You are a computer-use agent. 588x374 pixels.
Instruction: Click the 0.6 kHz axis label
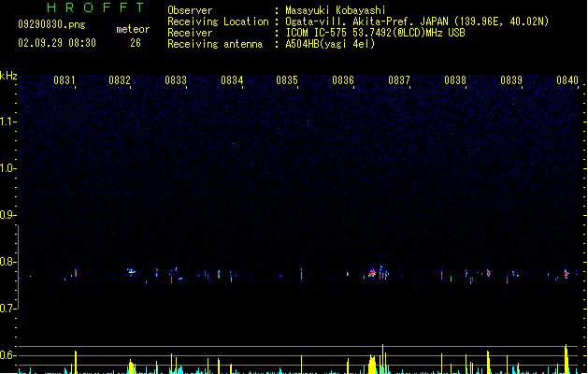(7, 355)
